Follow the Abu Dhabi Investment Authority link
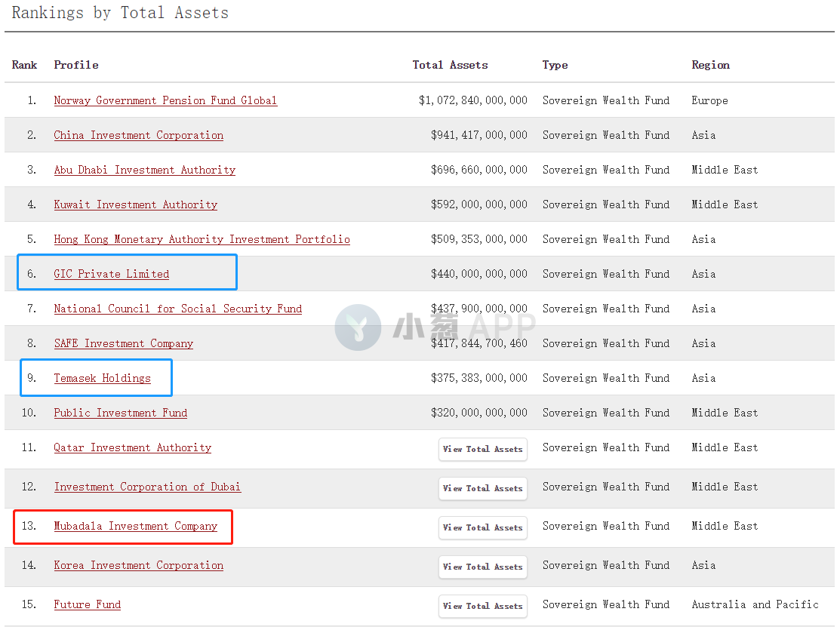Viewport: 840px width, 627px height. click(x=145, y=171)
